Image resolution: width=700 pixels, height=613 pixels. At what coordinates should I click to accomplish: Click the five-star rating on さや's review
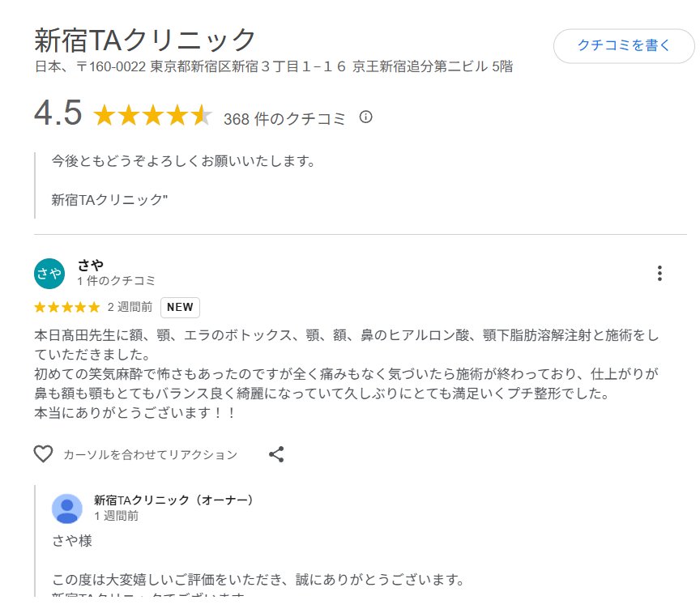click(66, 308)
